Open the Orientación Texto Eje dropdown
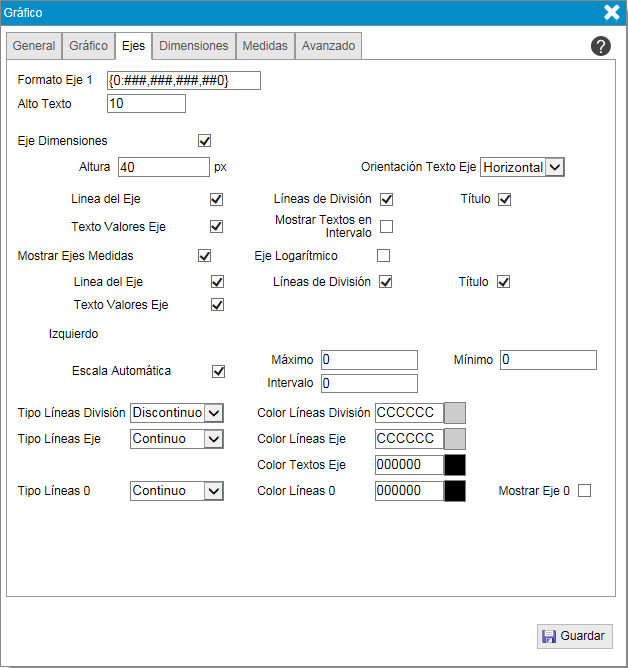 (522, 168)
